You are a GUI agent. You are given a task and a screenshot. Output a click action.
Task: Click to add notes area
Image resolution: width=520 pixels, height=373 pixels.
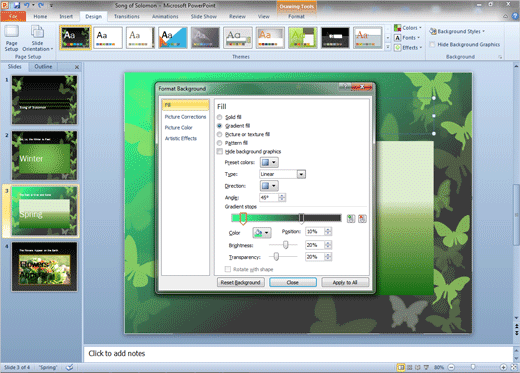coord(298,353)
